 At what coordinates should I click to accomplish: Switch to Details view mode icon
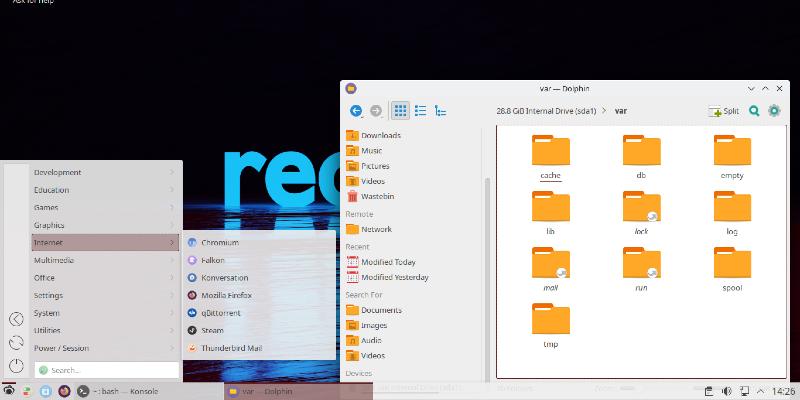[x=441, y=111]
